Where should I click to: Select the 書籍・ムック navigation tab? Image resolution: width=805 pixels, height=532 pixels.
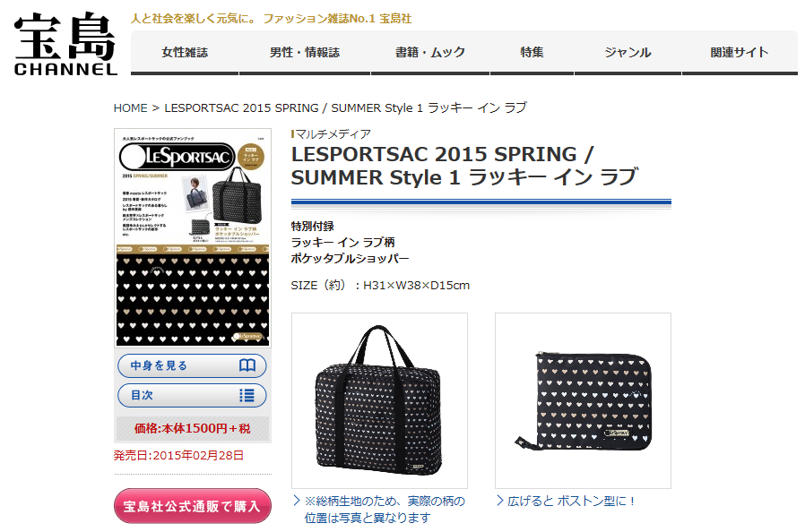coord(430,52)
